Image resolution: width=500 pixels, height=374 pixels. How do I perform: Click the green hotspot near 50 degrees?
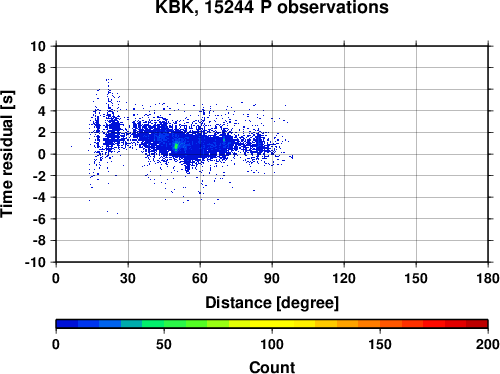click(176, 146)
